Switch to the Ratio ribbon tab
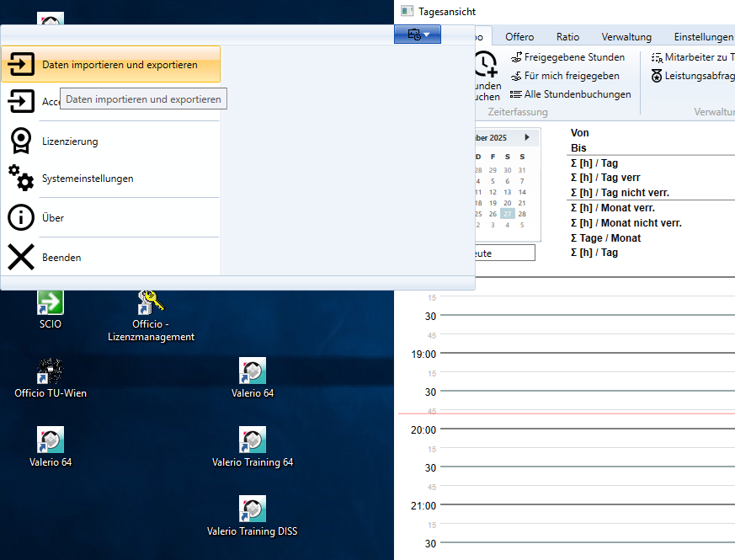Image resolution: width=735 pixels, height=560 pixels. point(567,37)
